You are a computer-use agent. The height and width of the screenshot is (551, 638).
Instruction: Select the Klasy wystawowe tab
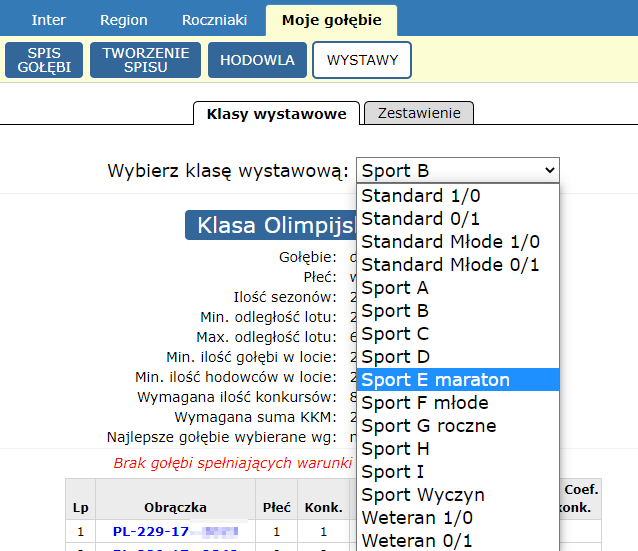276,113
